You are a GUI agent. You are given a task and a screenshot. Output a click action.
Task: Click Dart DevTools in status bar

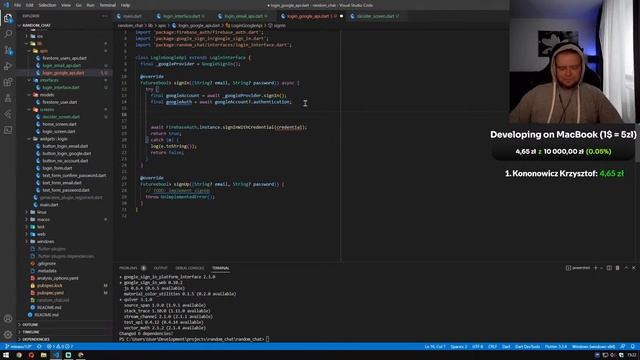(x=527, y=347)
